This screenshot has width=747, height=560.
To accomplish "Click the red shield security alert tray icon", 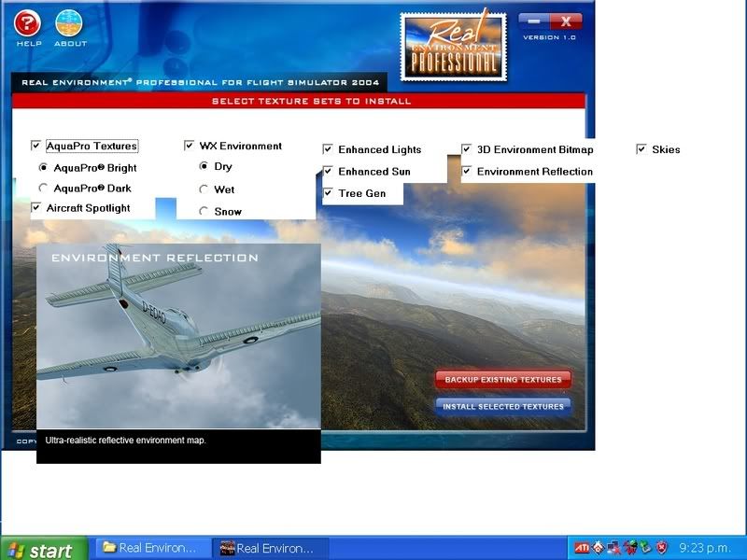I will tap(661, 548).
